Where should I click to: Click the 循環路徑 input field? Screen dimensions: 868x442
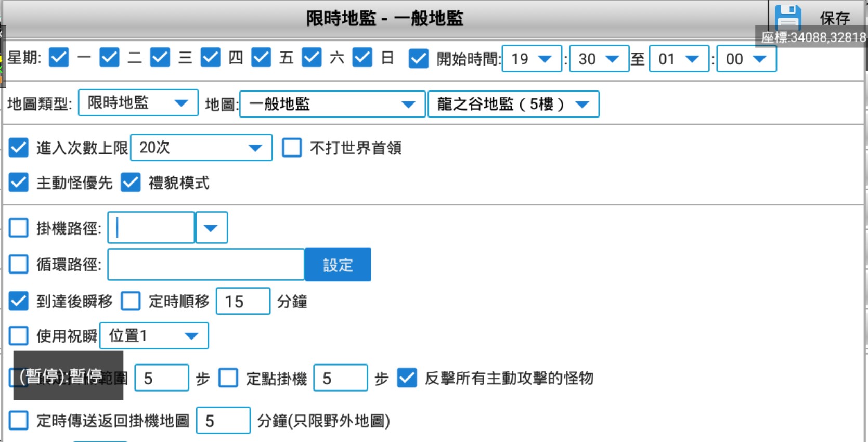click(x=206, y=264)
